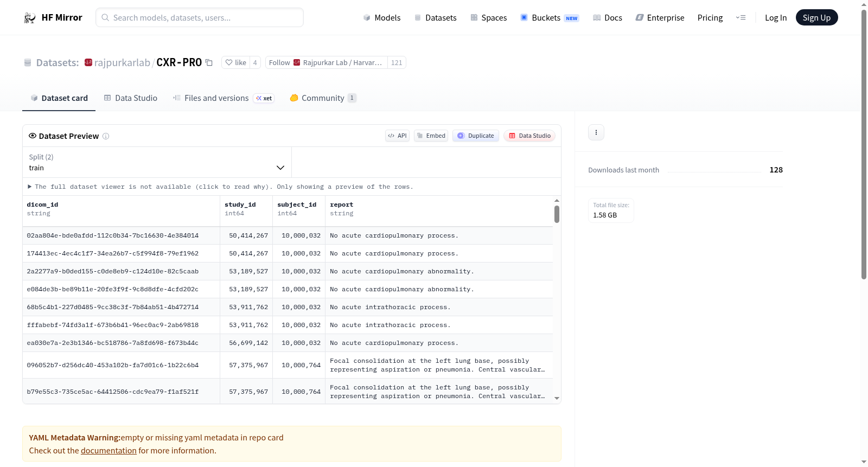Click the report cell in the 68b5c4b1 row
Viewport: 868px width, 467px height.
coord(439,308)
